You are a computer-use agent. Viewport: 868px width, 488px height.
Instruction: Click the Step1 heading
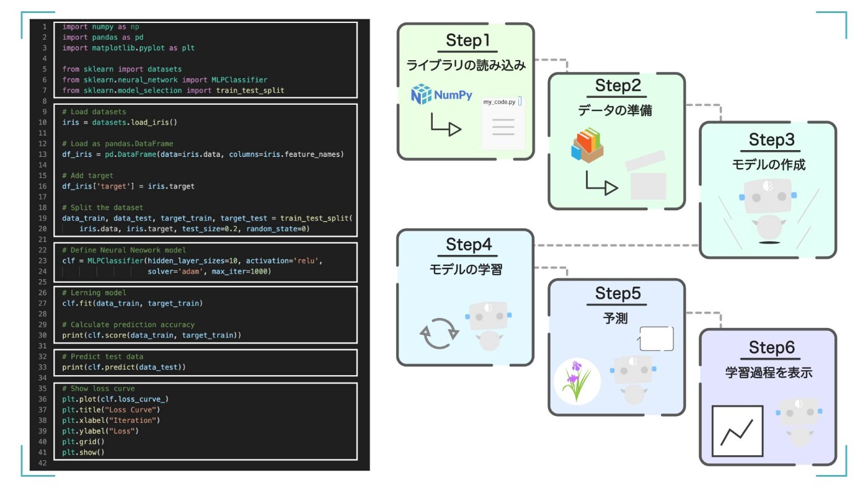click(x=467, y=41)
